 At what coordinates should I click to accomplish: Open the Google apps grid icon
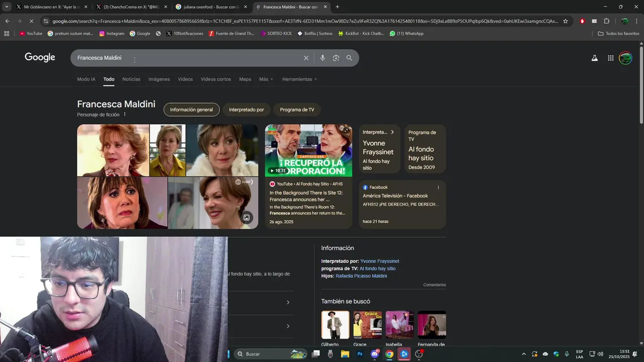click(610, 58)
